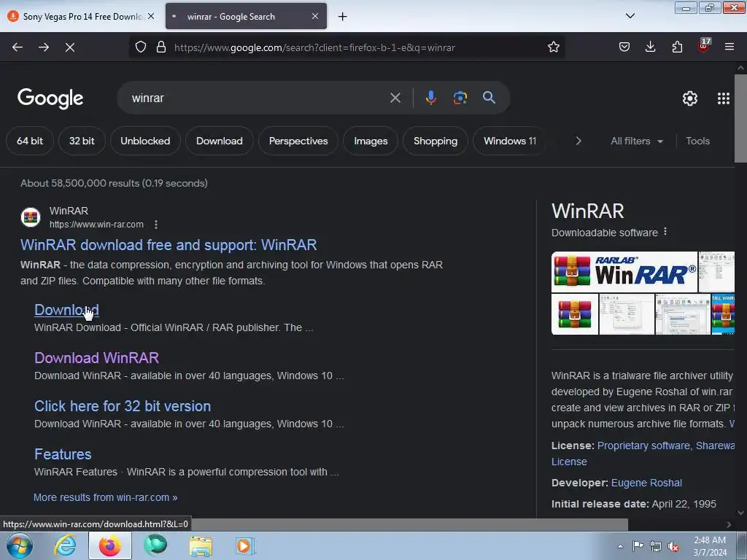Filter results by the 32 bit chip
The height and width of the screenshot is (560, 747).
tap(82, 141)
